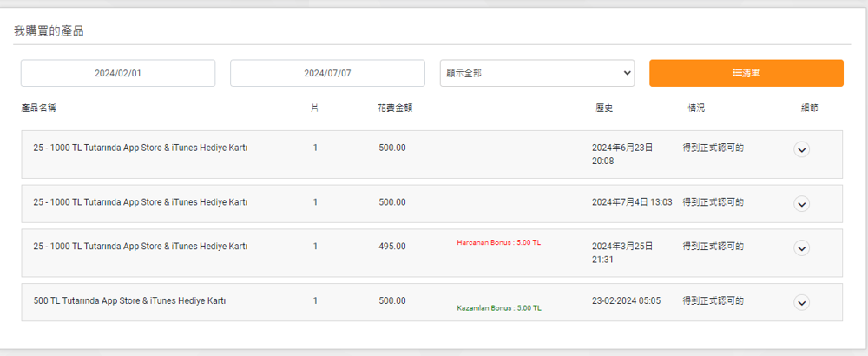Open 500 TL Tutarında App Store gift card row
This screenshot has width=868, height=356.
click(x=431, y=302)
